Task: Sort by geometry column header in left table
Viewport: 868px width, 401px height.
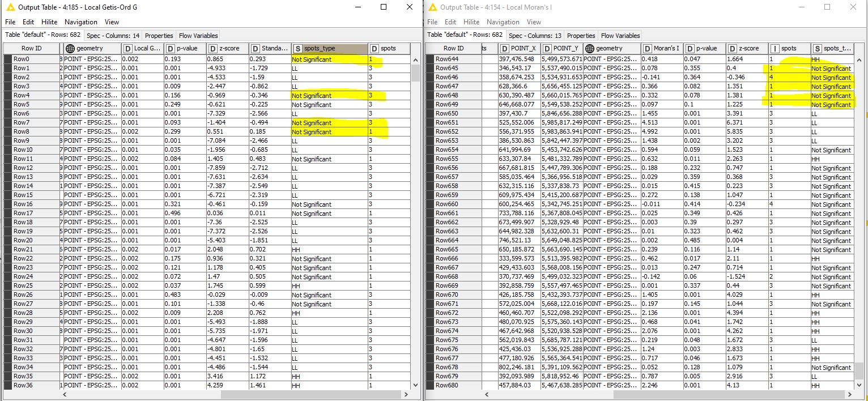Action: pyautogui.click(x=92, y=49)
